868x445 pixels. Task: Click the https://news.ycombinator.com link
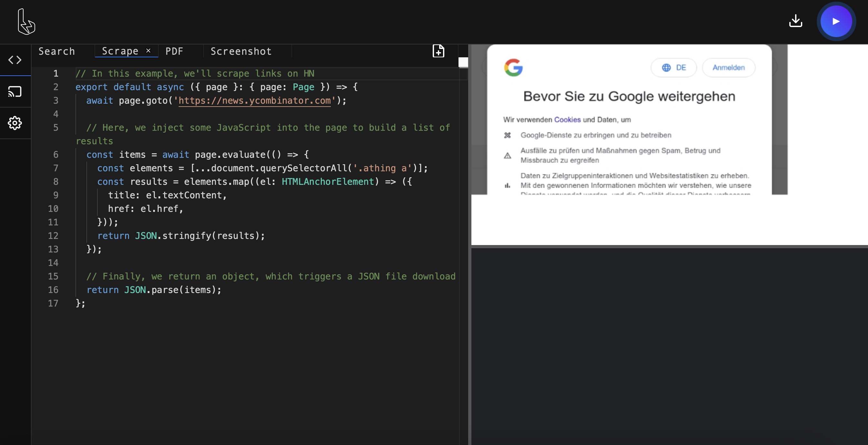pos(254,100)
